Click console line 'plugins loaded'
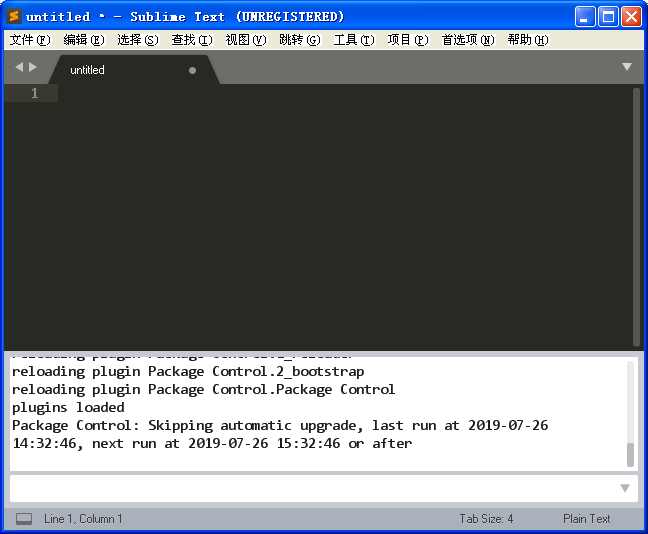 coord(68,408)
